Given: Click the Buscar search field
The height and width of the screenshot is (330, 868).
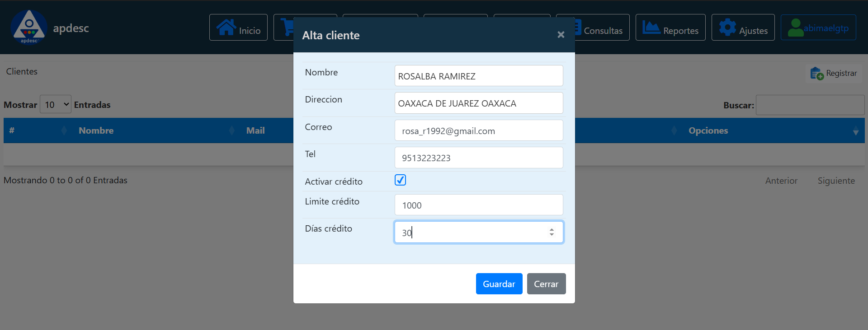Looking at the screenshot, I should tap(810, 105).
